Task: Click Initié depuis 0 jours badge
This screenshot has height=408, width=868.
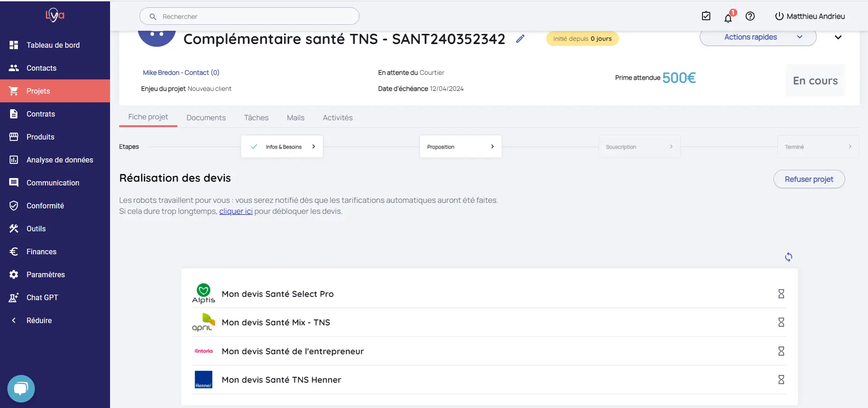Action: [582, 39]
